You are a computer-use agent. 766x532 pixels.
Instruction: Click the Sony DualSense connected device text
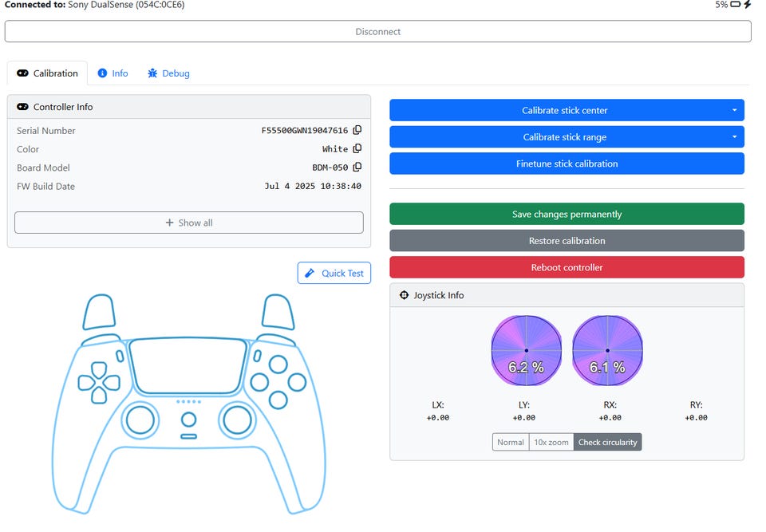pos(128,5)
